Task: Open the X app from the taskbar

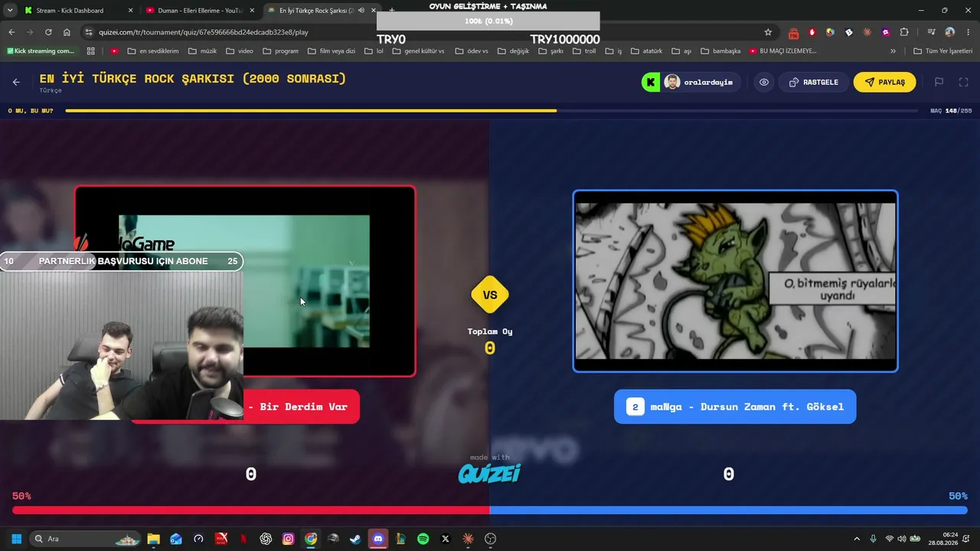Action: point(446,539)
